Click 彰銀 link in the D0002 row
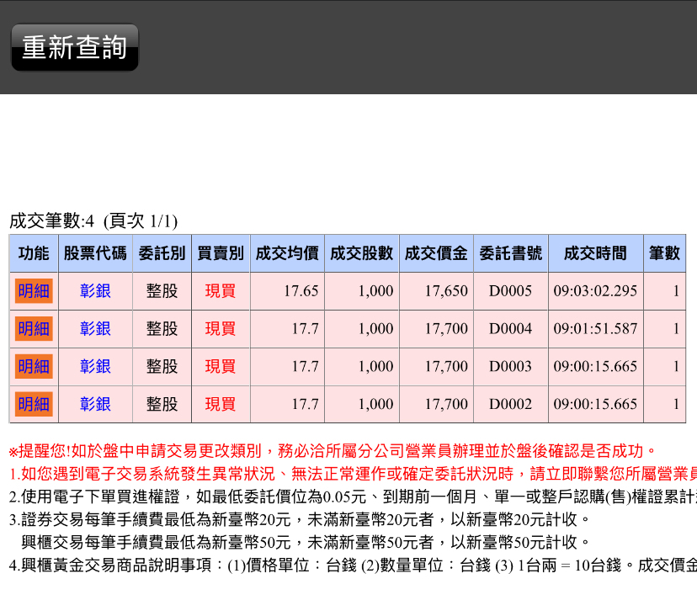 pyautogui.click(x=95, y=404)
